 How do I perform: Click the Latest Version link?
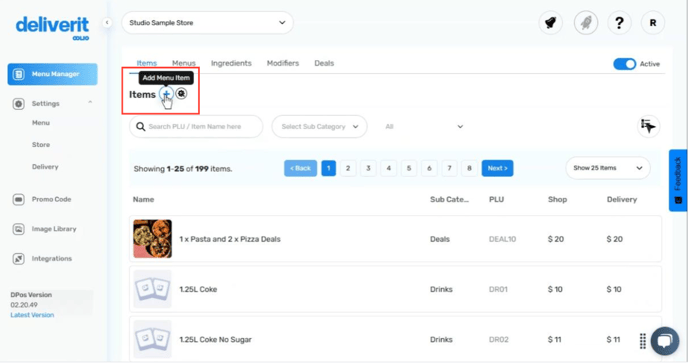[32, 315]
